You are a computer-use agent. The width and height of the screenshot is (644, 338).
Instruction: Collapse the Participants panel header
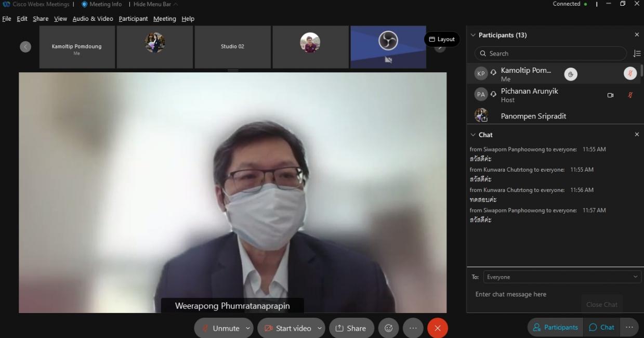473,35
